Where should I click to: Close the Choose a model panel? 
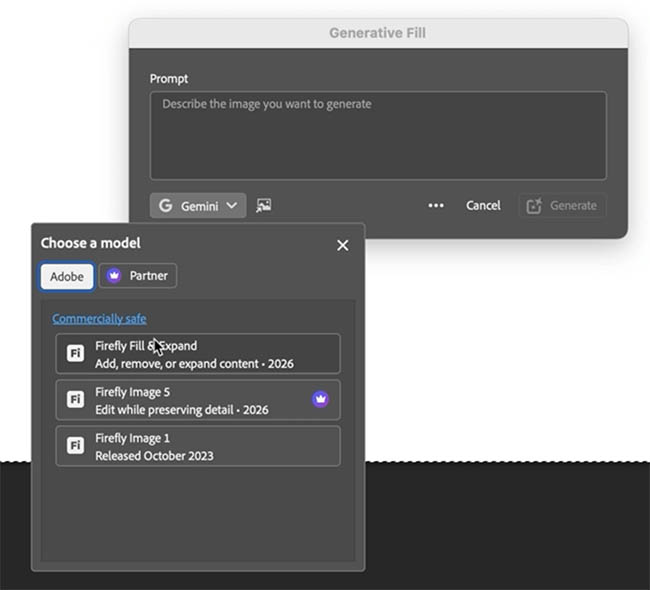pyautogui.click(x=342, y=245)
